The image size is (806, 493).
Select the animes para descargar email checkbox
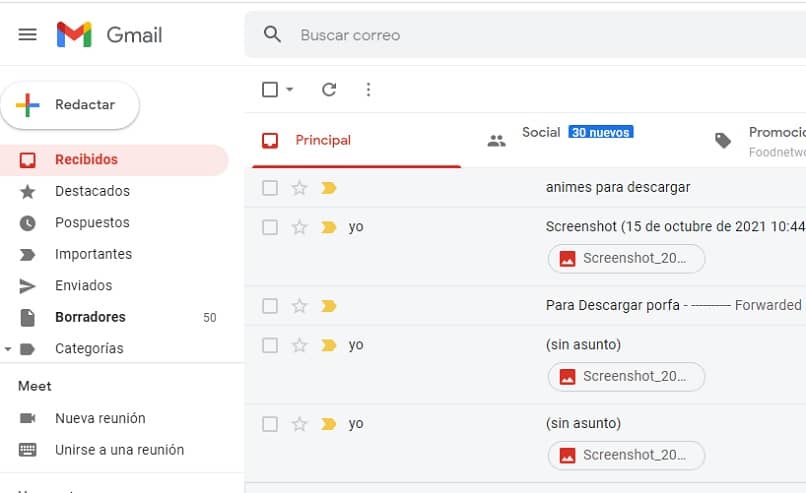tap(270, 188)
